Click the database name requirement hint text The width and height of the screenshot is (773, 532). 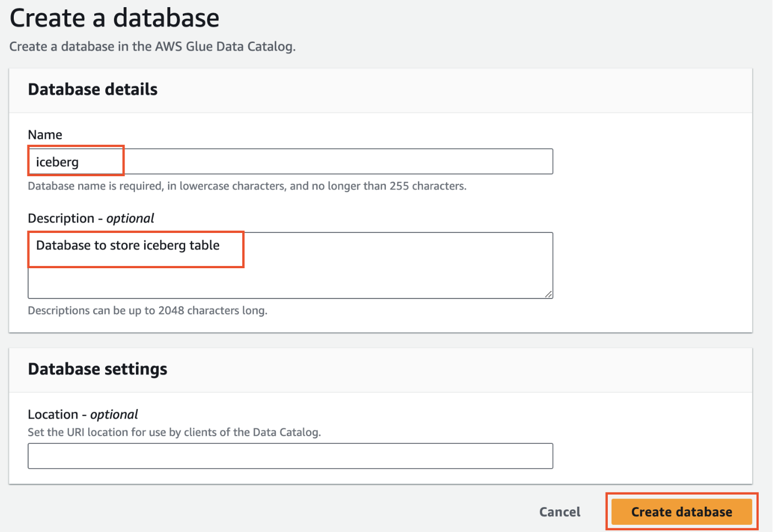point(247,186)
